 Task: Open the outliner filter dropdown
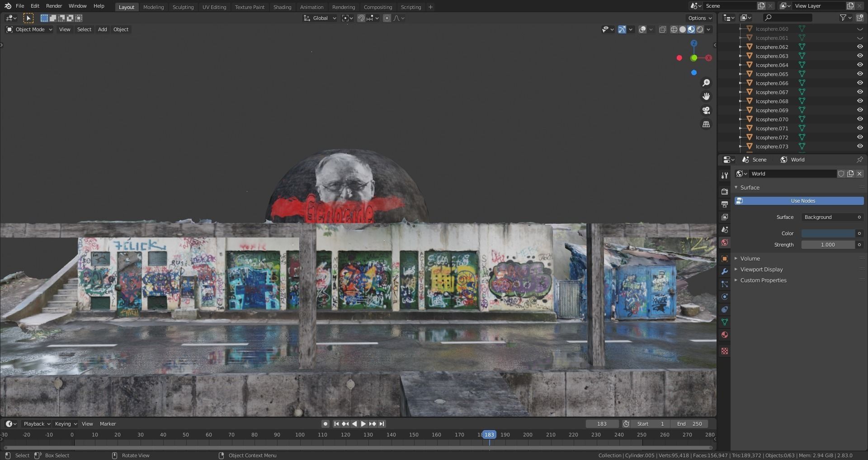pos(846,18)
